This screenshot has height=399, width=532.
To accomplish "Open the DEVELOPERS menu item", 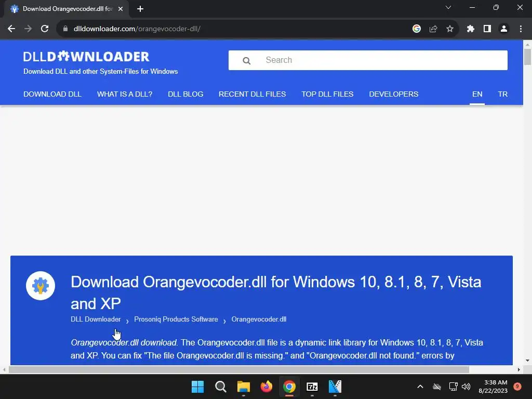I will pyautogui.click(x=394, y=95).
